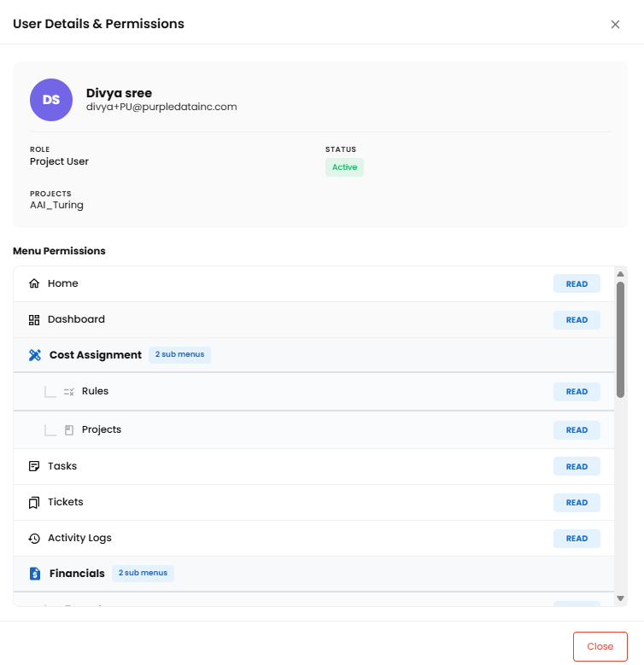
Task: Collapse the Cost Assignment section
Action: (314, 355)
